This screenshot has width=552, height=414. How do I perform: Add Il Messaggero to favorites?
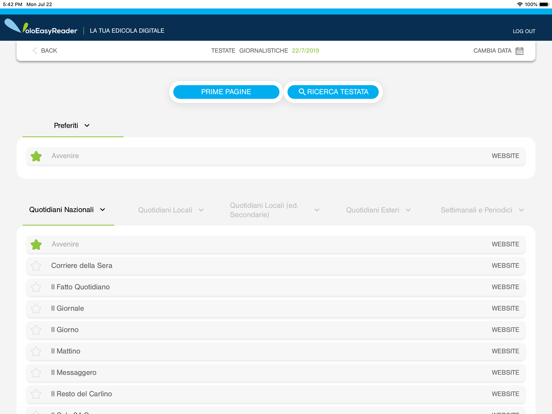(x=36, y=373)
